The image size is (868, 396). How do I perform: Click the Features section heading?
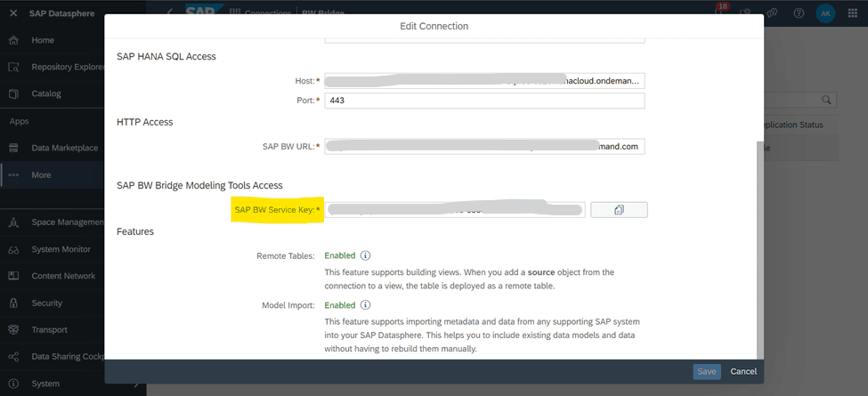click(x=135, y=231)
